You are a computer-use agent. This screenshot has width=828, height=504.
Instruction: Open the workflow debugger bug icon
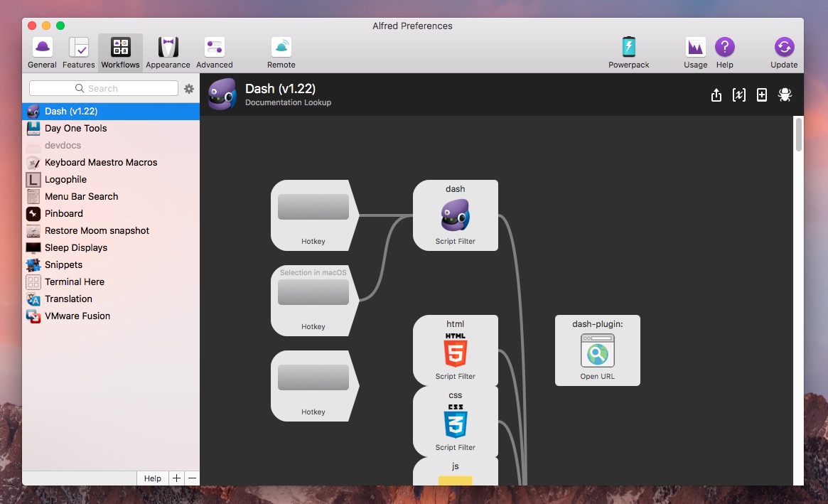click(x=785, y=95)
